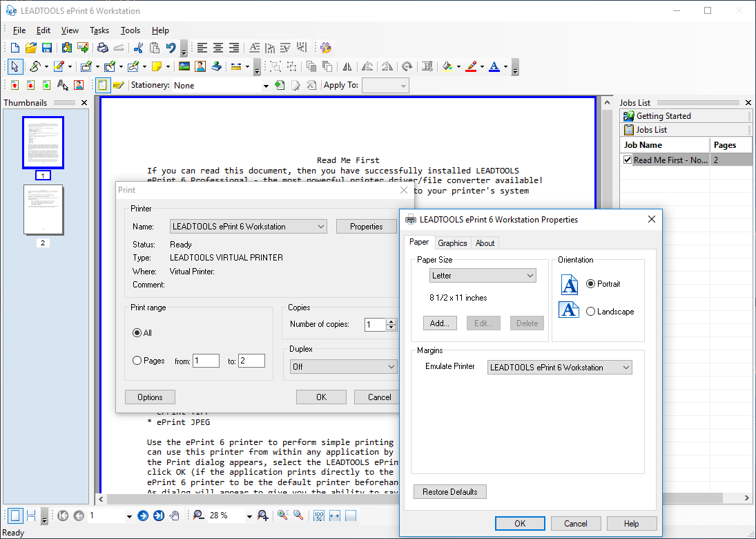Click the Fit Width icon at the bottom

click(x=334, y=516)
